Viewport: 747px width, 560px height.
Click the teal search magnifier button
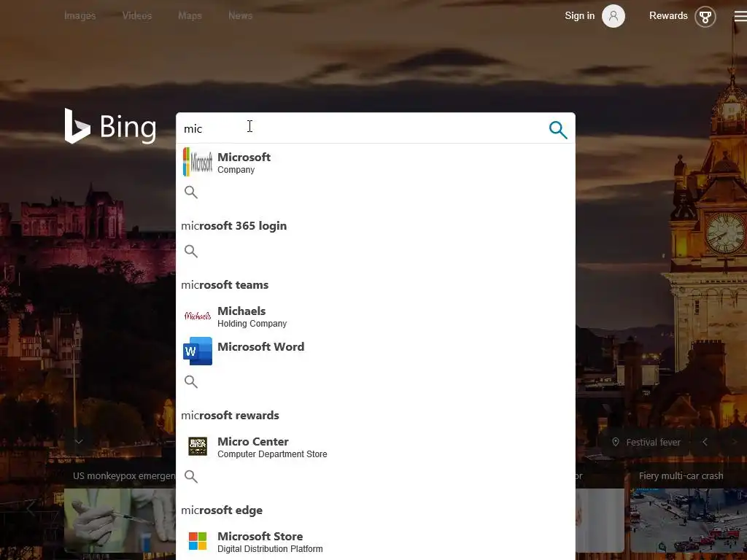click(x=558, y=130)
